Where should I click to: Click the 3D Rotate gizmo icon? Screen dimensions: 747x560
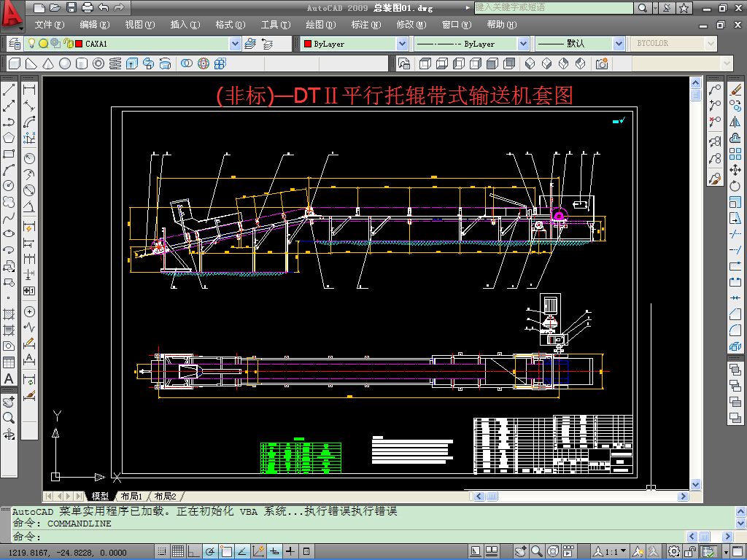204,64
